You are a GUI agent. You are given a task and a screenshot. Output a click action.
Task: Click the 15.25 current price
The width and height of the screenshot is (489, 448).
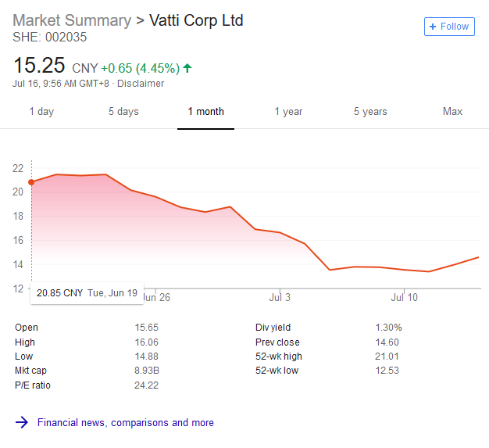[39, 66]
